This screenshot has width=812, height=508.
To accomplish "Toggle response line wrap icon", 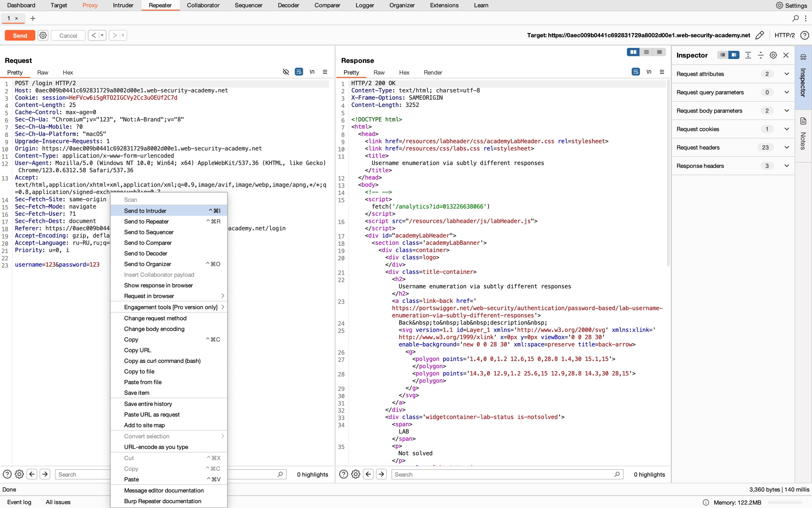I will (x=636, y=72).
